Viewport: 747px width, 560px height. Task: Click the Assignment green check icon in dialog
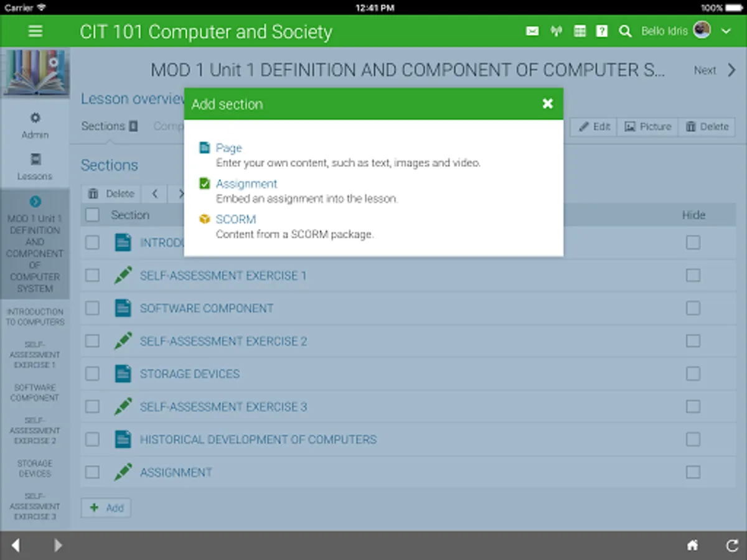(x=204, y=184)
